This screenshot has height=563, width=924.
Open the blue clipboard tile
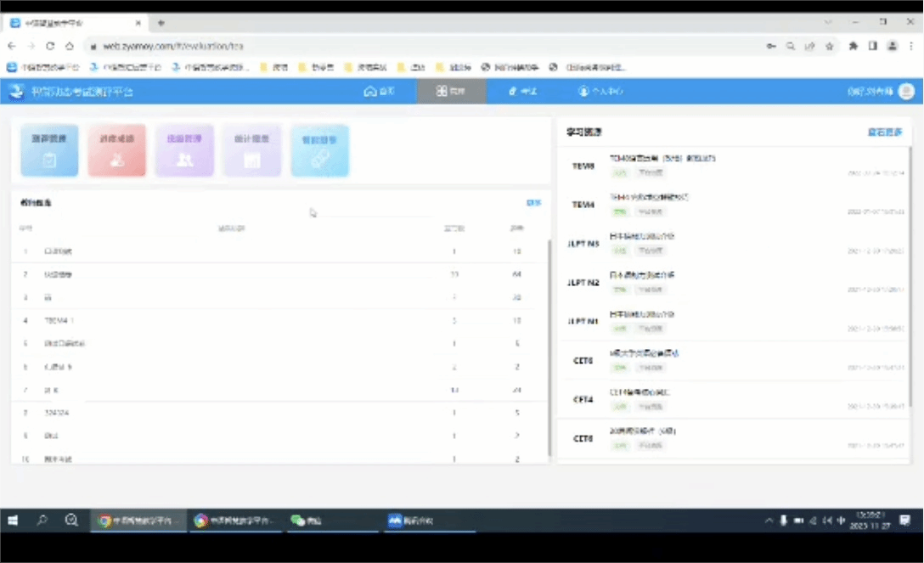pyautogui.click(x=49, y=150)
